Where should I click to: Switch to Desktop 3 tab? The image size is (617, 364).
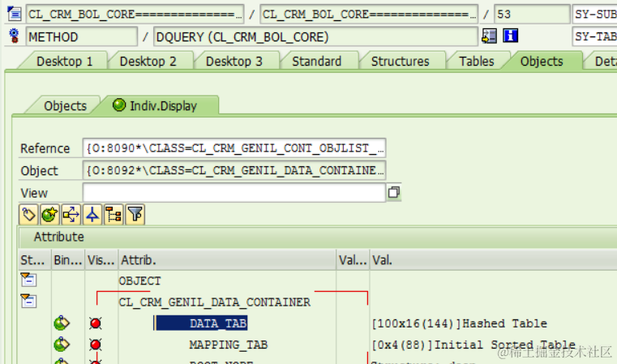(x=234, y=62)
